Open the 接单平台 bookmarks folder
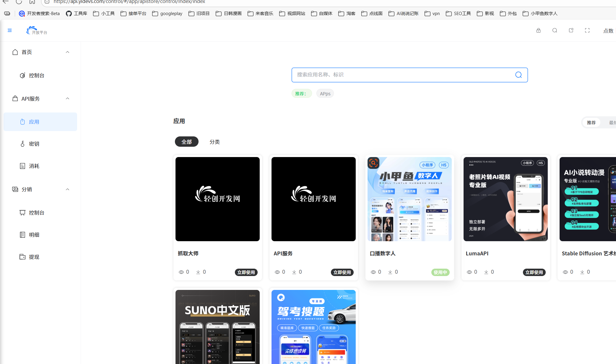 pyautogui.click(x=133, y=14)
